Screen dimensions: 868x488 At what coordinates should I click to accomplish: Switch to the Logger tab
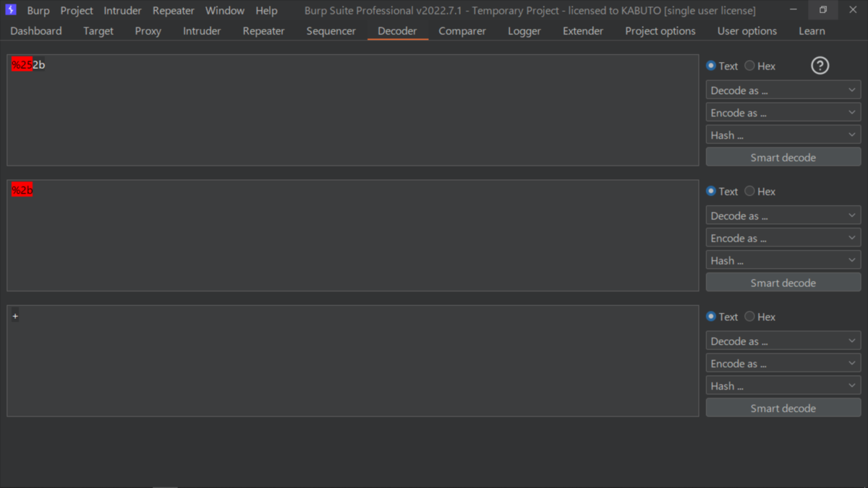click(524, 31)
